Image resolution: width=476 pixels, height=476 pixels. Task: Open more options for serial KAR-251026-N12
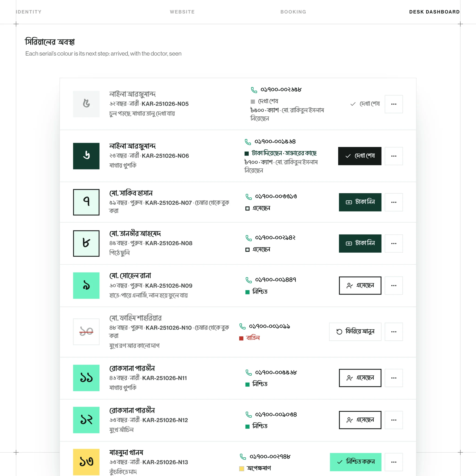coord(394,420)
